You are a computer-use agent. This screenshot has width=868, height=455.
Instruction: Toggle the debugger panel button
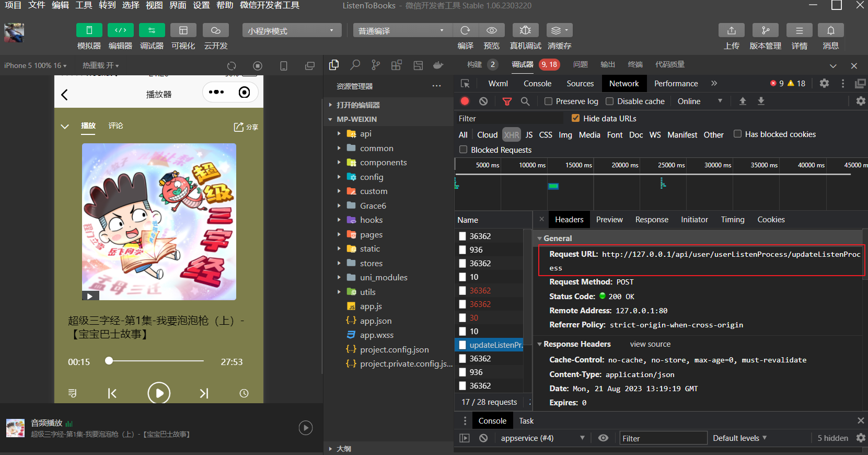tap(152, 30)
